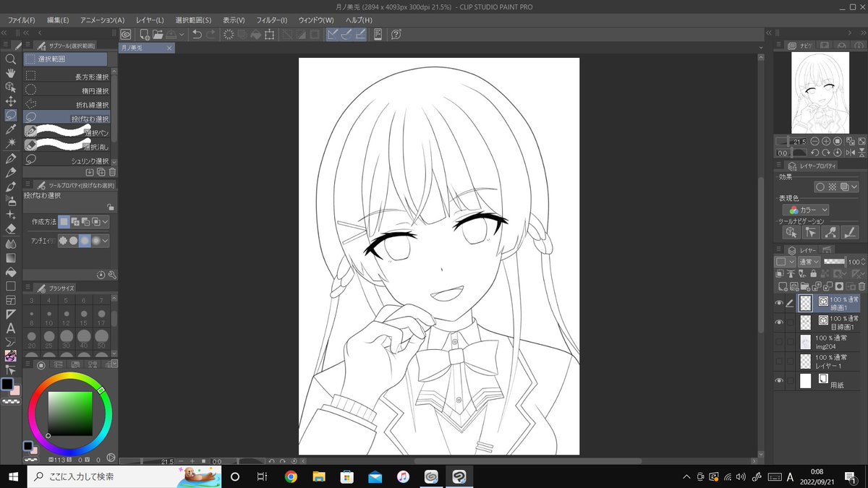Open Clip Studio launcher icon in the command bar

click(x=126, y=34)
